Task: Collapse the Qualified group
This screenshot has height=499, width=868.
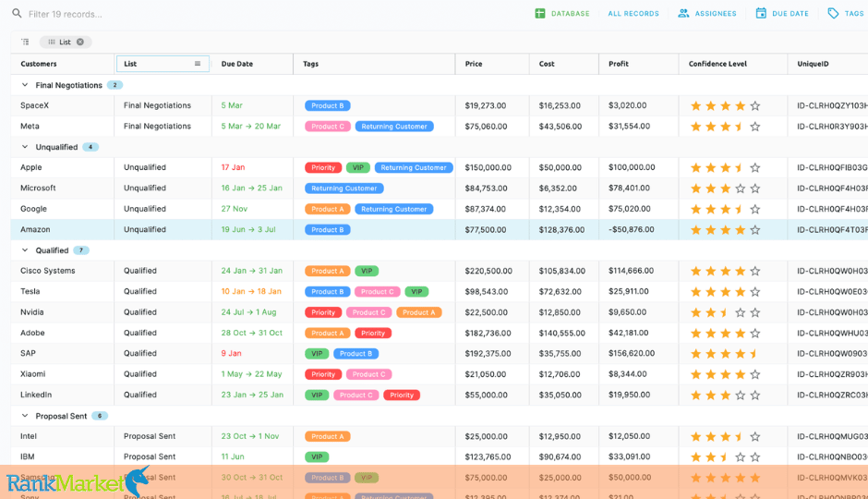Action: [24, 250]
